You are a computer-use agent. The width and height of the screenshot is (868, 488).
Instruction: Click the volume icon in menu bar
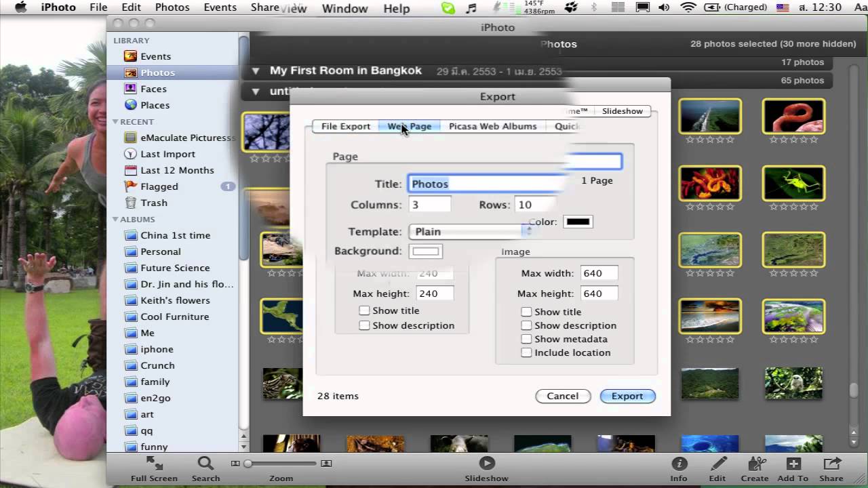(x=664, y=7)
